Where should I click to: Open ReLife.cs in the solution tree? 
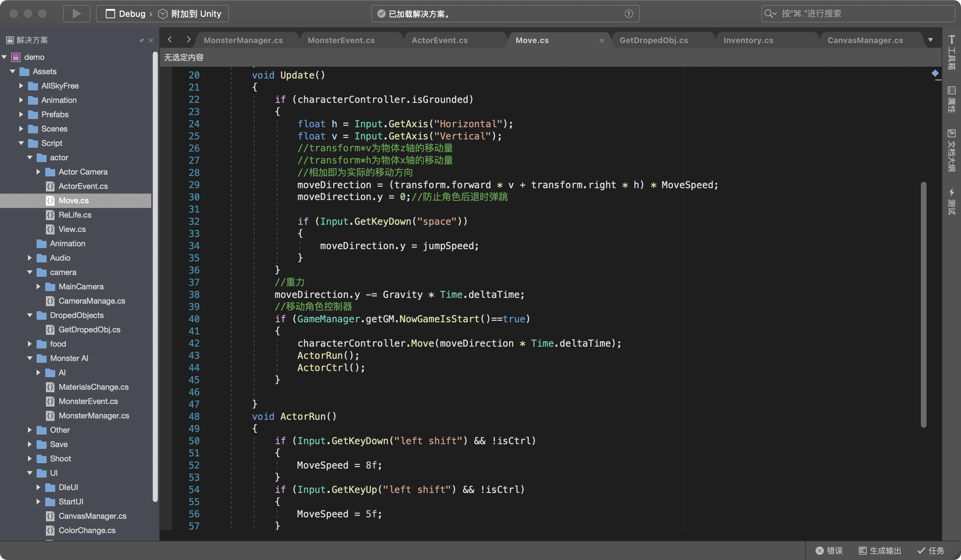75,215
